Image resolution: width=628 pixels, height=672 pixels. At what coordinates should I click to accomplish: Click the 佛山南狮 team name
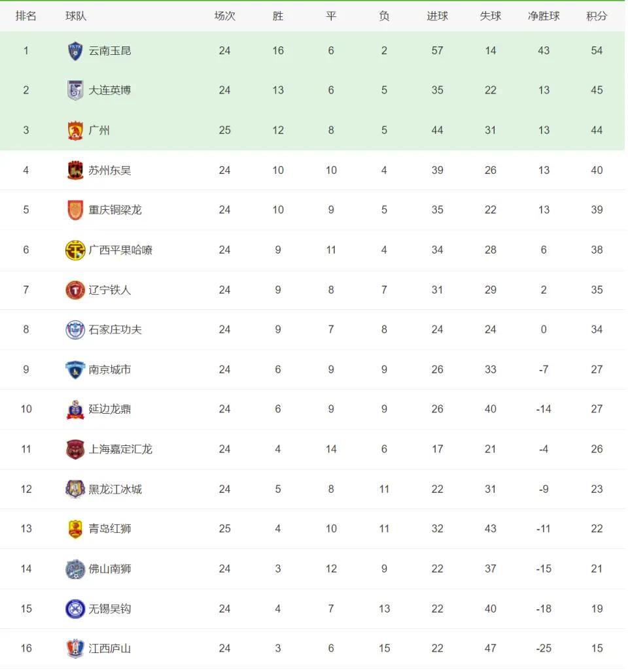pos(109,569)
